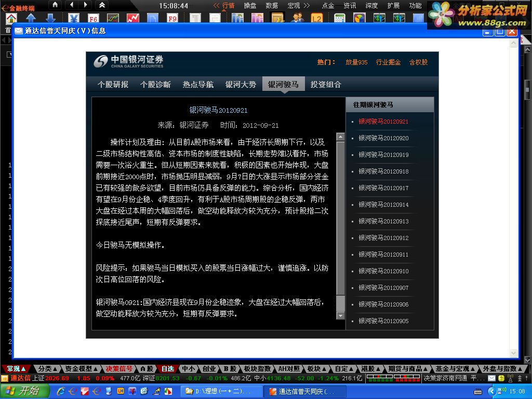Click the top home button in title bar

pos(55,5)
